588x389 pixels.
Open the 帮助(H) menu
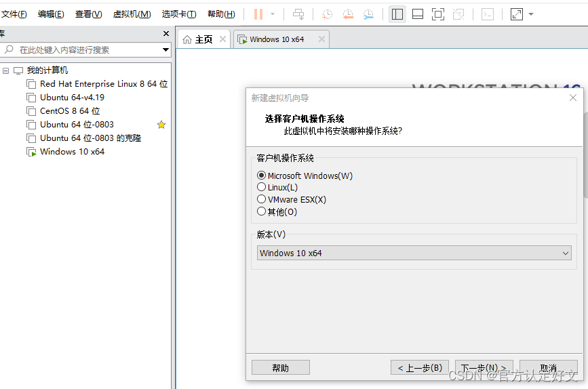click(221, 14)
